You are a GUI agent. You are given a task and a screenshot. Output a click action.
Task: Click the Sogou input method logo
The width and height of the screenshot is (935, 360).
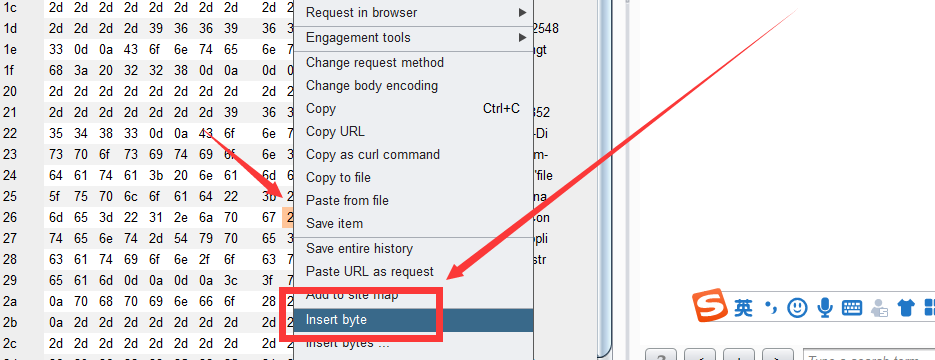coord(710,306)
